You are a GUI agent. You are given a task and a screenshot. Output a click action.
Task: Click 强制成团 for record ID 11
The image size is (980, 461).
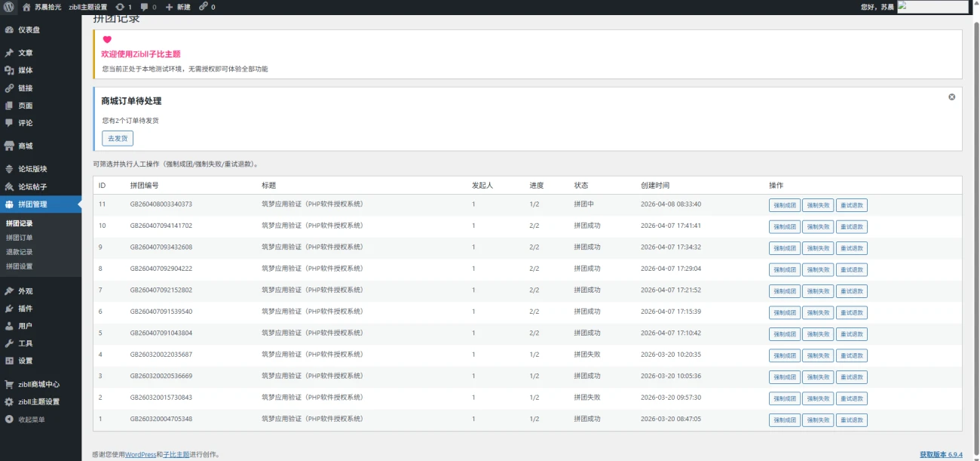point(784,205)
